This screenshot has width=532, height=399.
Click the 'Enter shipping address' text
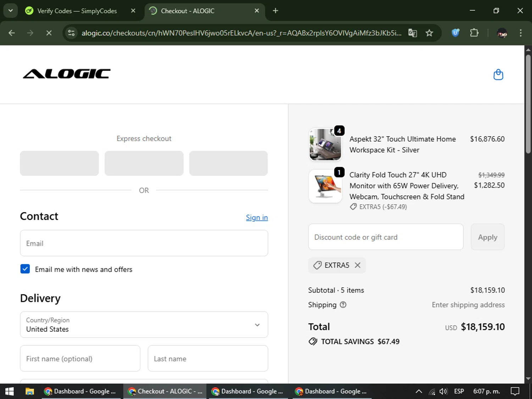(468, 305)
